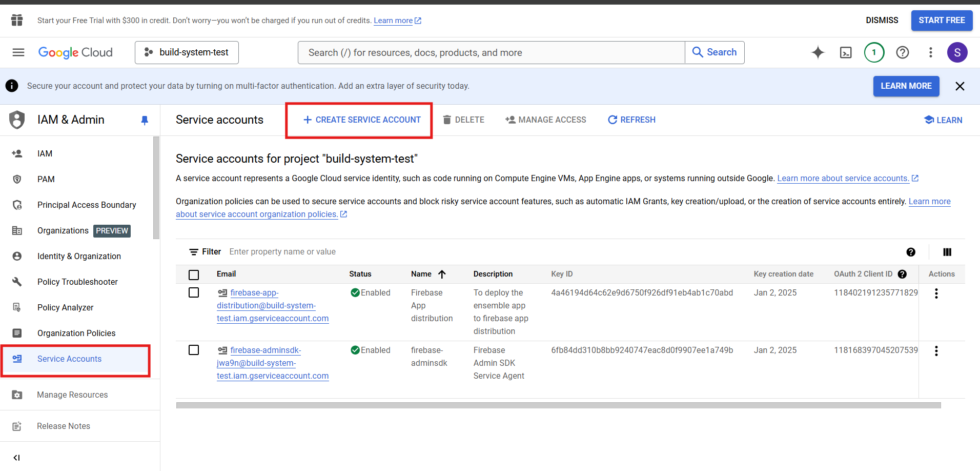
Task: Open the IAM section from the sidebar
Action: (45, 153)
